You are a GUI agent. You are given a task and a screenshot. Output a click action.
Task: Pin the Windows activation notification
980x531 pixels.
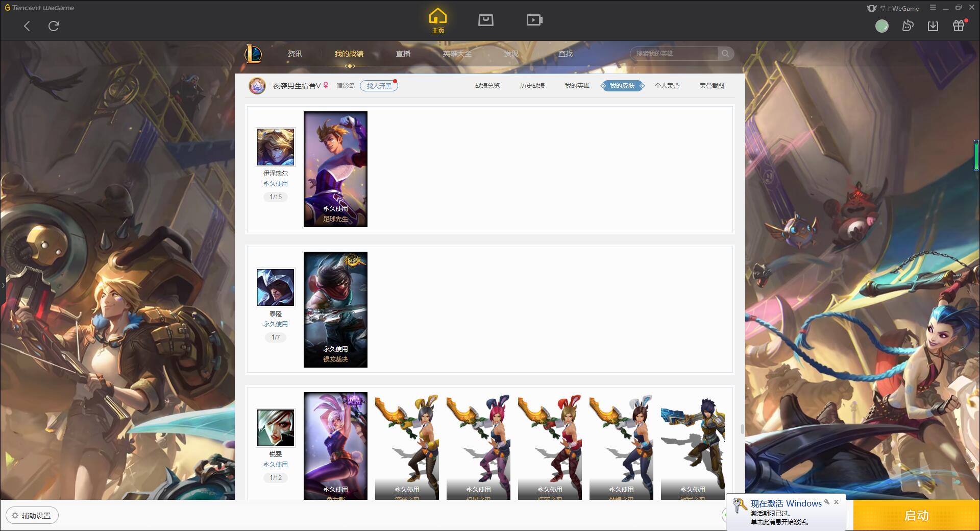(x=827, y=502)
